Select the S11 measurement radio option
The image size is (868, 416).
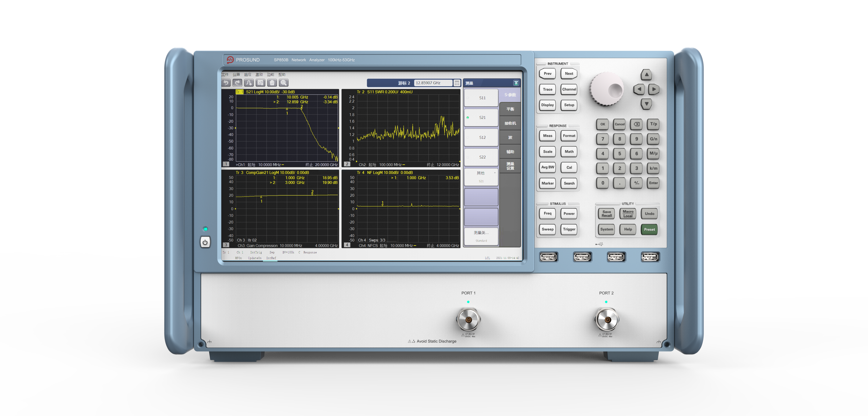[481, 98]
